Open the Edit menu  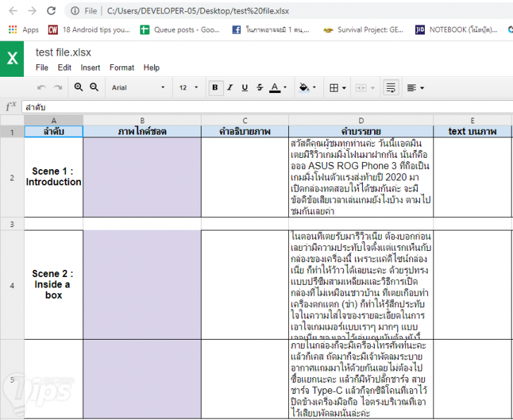click(64, 68)
